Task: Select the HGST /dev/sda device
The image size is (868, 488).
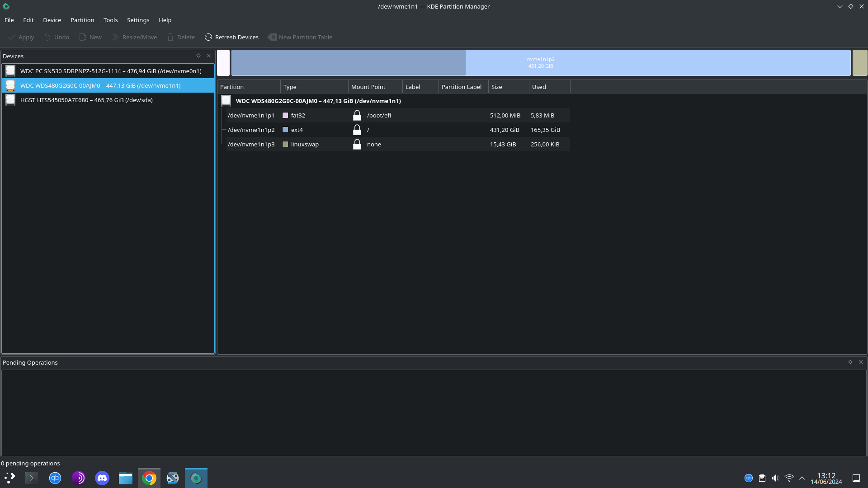Action: (x=86, y=100)
